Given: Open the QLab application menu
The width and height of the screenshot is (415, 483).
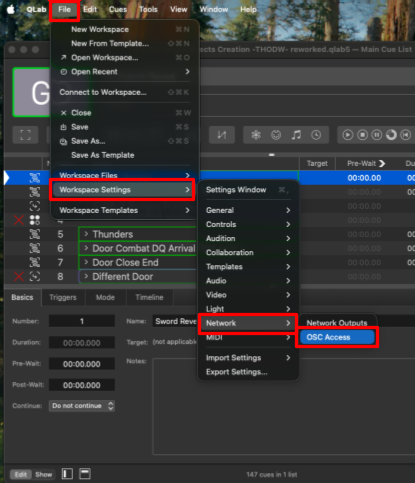Looking at the screenshot, I should click(x=36, y=9).
